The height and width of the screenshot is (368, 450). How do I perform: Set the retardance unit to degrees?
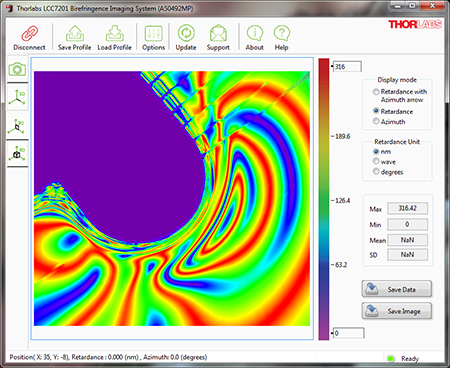coord(376,171)
